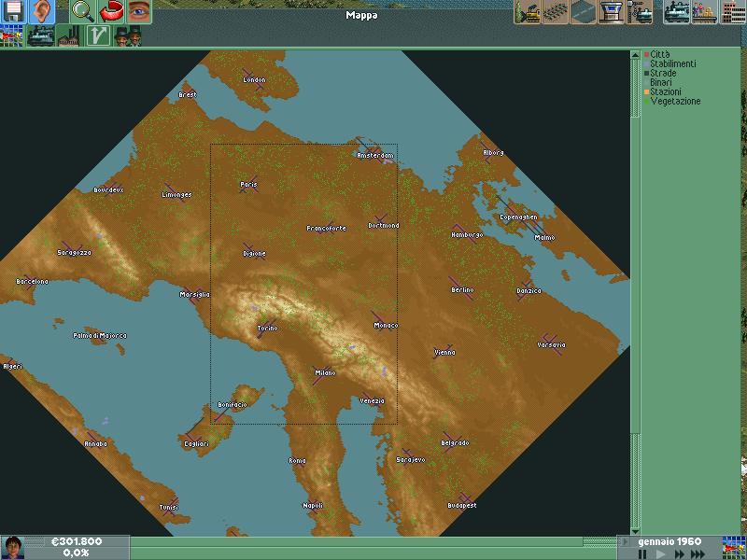This screenshot has width=747, height=560.
Task: Click Copenaghen on the map
Action: click(x=518, y=217)
